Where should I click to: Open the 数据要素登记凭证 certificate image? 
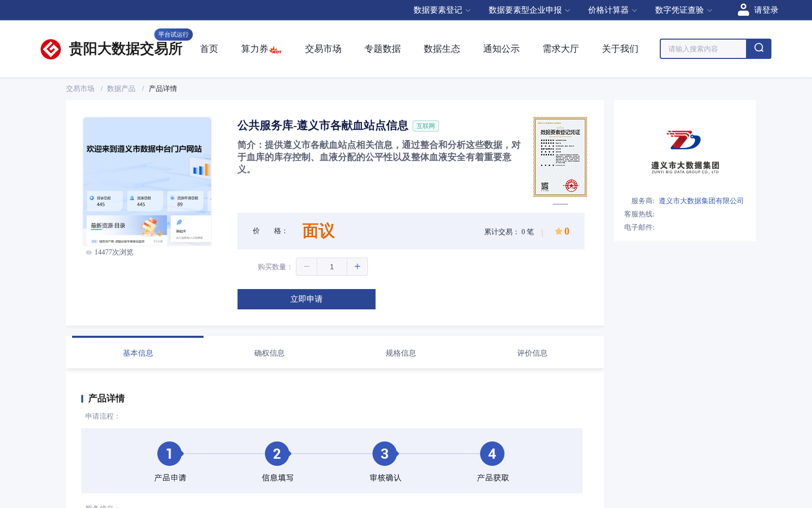click(560, 157)
